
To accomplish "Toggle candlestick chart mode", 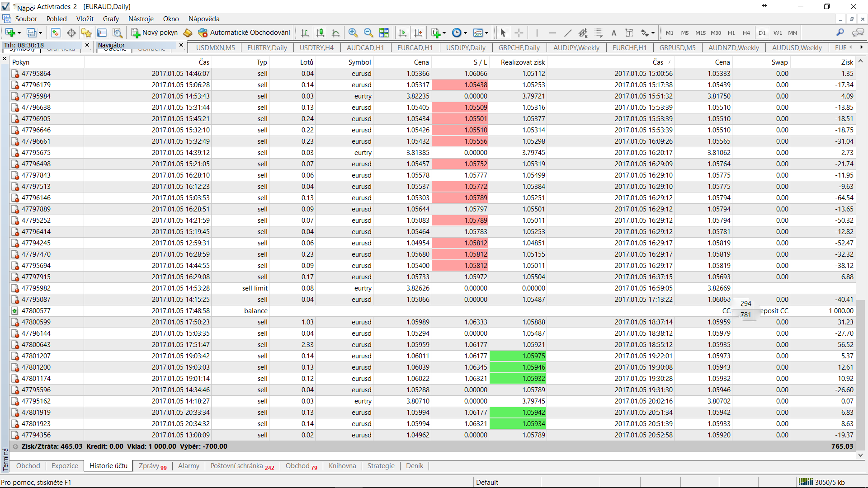I will coord(320,33).
